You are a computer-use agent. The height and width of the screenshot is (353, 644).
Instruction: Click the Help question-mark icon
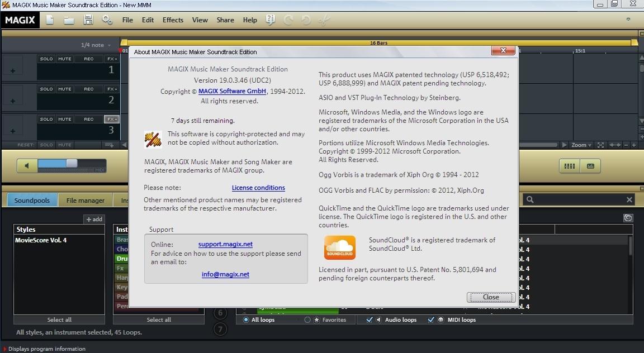[x=270, y=20]
